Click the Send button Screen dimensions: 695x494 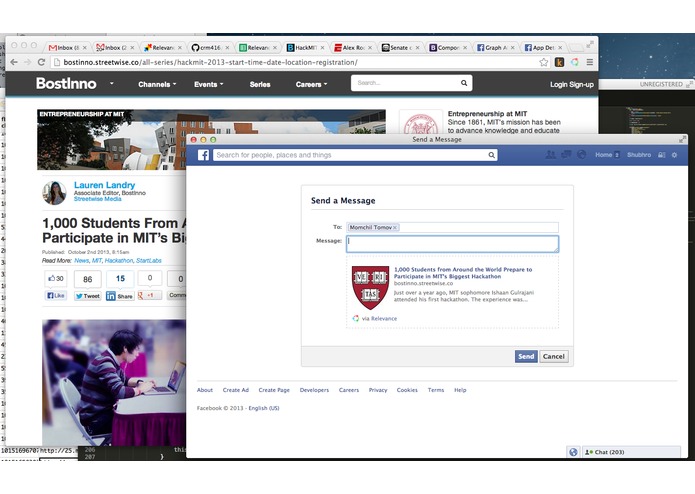[526, 356]
